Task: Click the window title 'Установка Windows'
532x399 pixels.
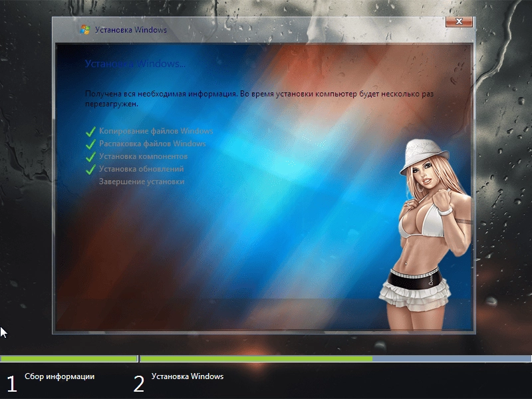Action: (131, 30)
